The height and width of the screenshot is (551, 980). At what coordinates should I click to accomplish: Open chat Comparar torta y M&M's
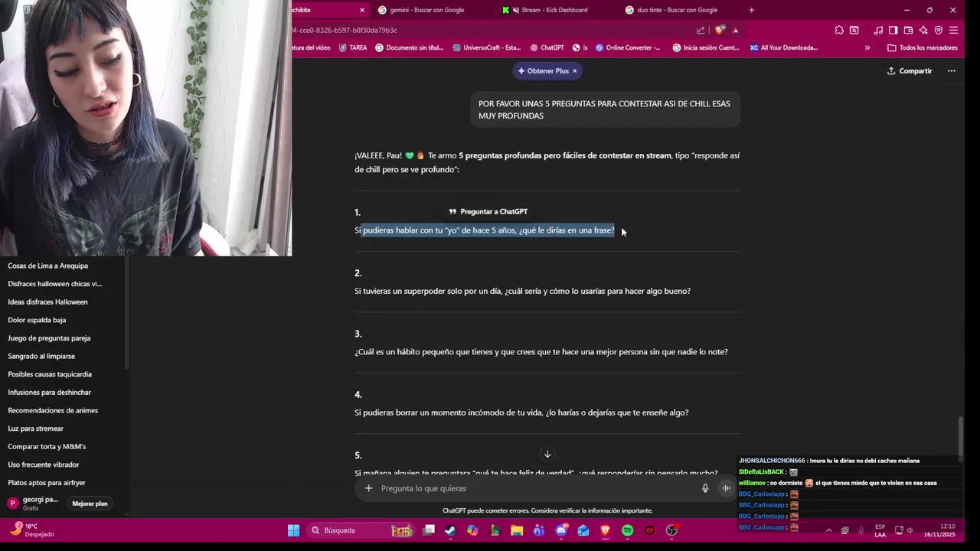(47, 447)
